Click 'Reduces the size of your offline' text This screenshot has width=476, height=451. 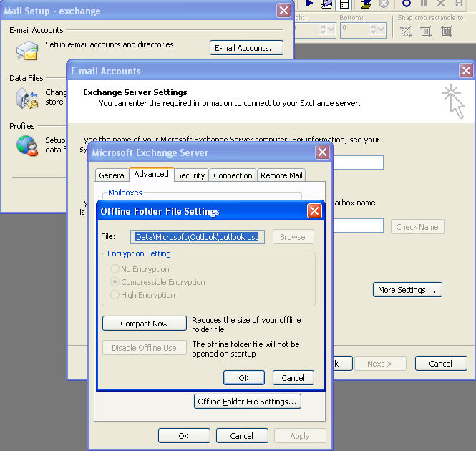246,320
